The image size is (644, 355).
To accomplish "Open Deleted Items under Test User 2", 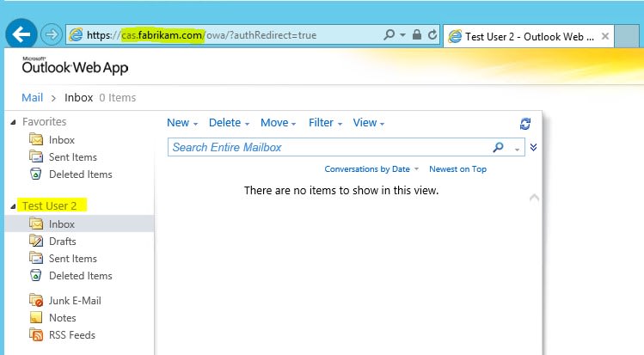I will [81, 276].
